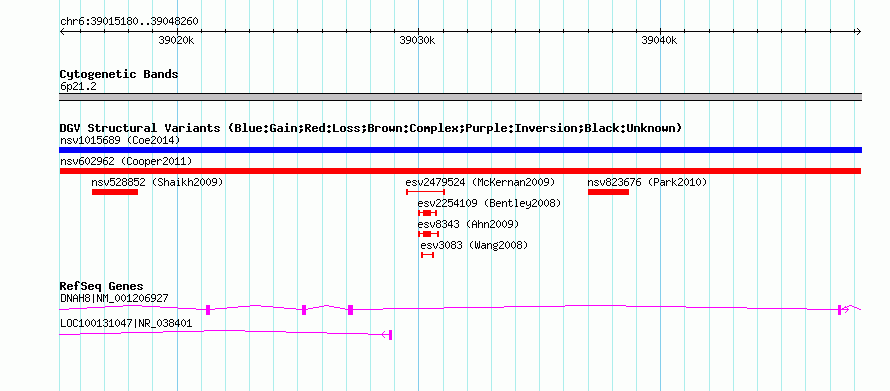
Task: Click the red nsv602962 loss variant bar
Action: (x=460, y=171)
